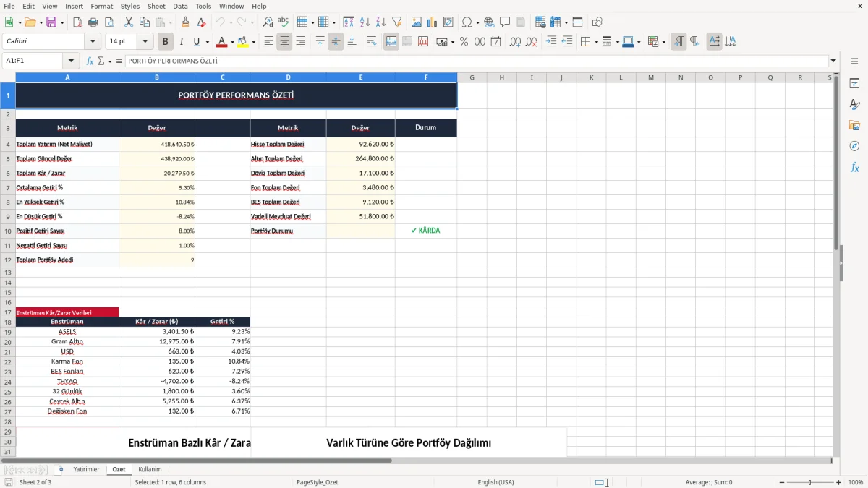Increase the cell indent

[551, 42]
